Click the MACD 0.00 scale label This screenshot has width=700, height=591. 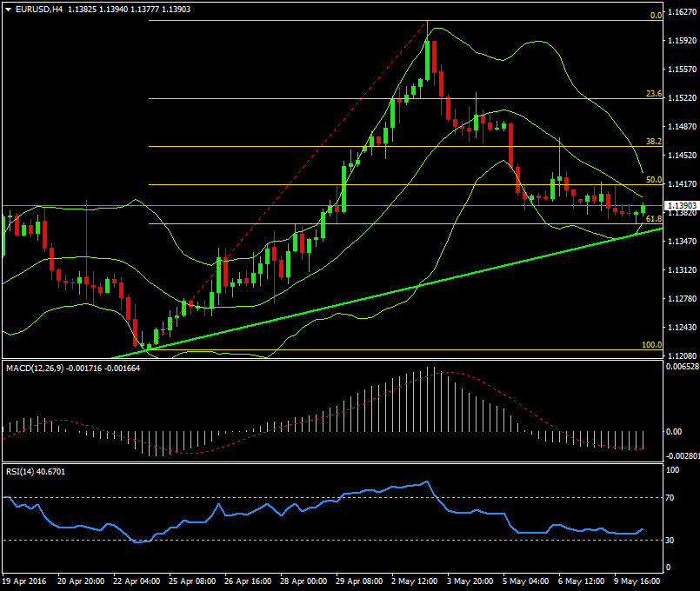[674, 431]
